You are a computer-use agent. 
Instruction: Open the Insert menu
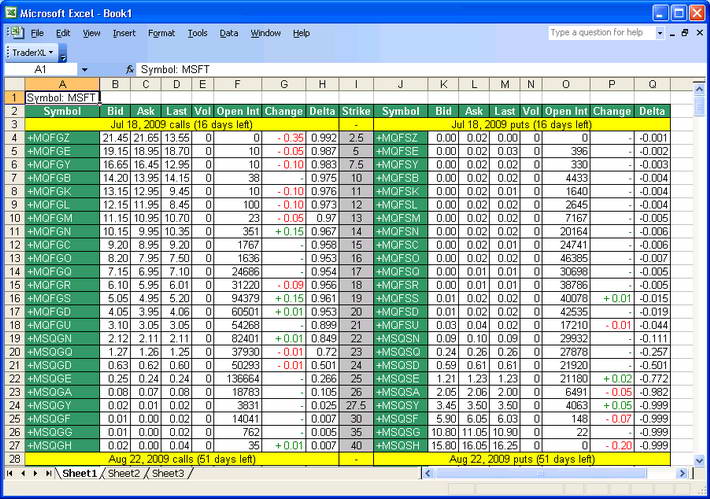click(124, 33)
